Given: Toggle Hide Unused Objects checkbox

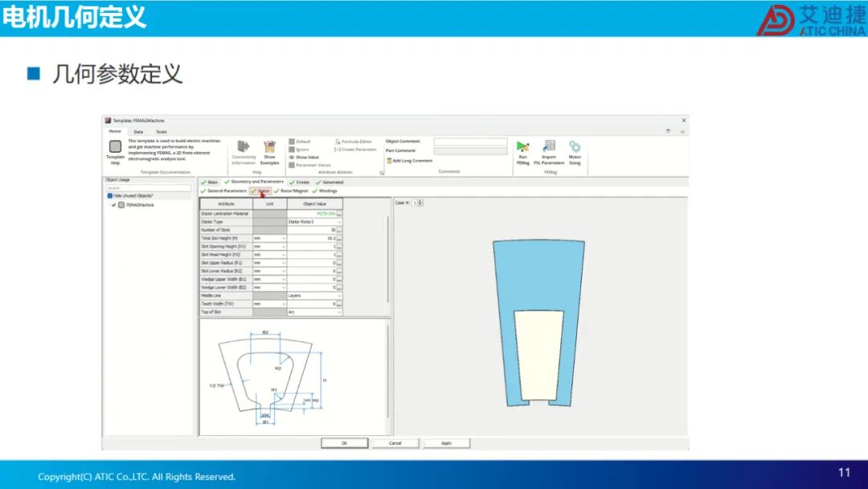Looking at the screenshot, I should coord(109,196).
